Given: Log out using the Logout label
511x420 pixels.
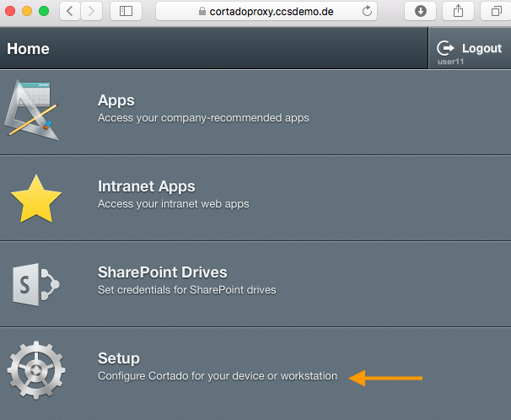Looking at the screenshot, I should [481, 48].
